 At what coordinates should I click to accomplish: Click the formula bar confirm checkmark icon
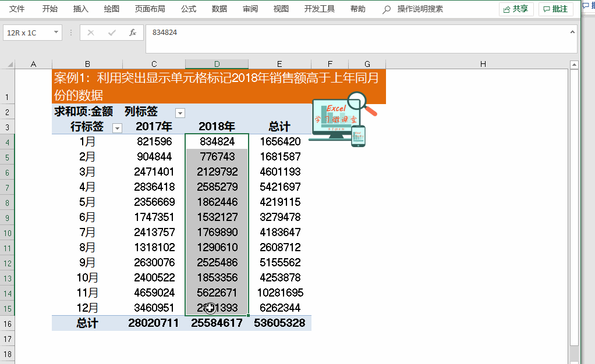pos(112,33)
